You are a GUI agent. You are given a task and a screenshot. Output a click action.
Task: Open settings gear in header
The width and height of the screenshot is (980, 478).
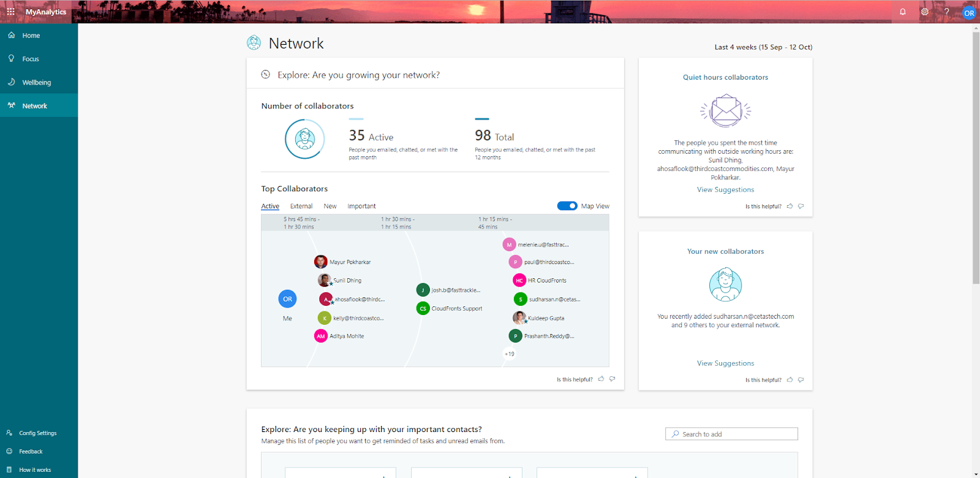pyautogui.click(x=925, y=12)
